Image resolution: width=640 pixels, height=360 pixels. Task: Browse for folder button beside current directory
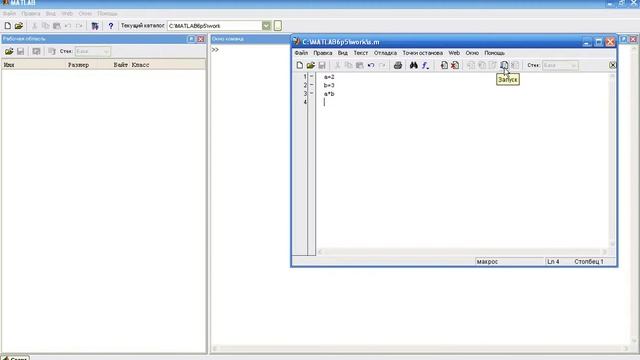pyautogui.click(x=278, y=26)
